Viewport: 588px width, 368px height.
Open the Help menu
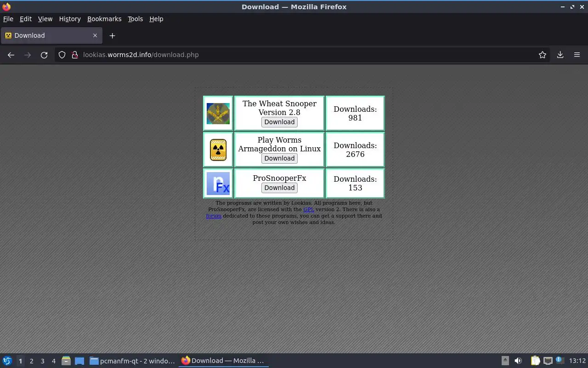(x=156, y=19)
